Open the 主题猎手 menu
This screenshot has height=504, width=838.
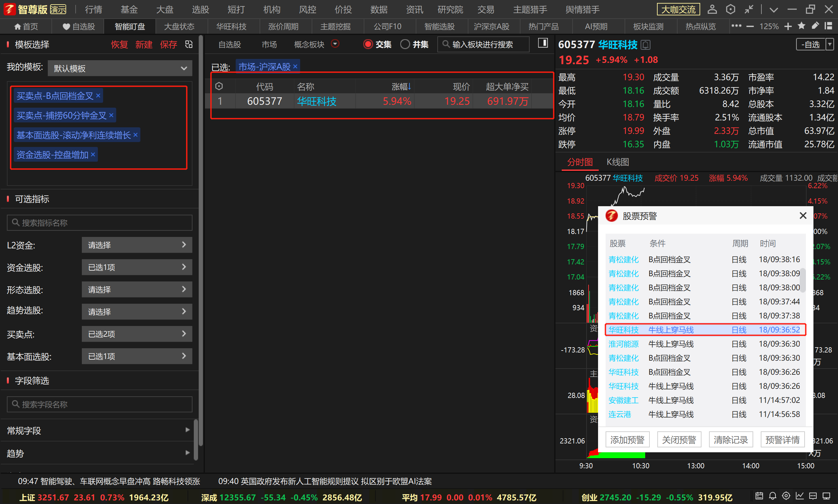pyautogui.click(x=530, y=9)
